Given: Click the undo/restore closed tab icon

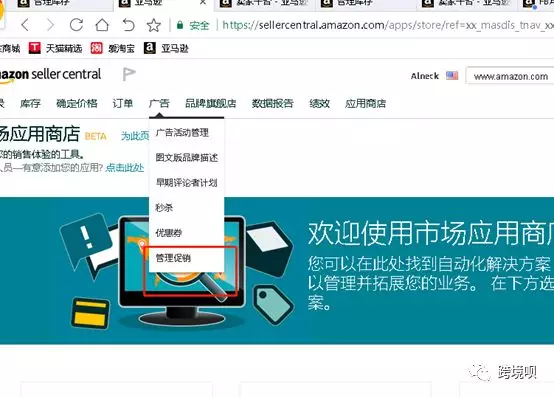Looking at the screenshot, I should (128, 25).
